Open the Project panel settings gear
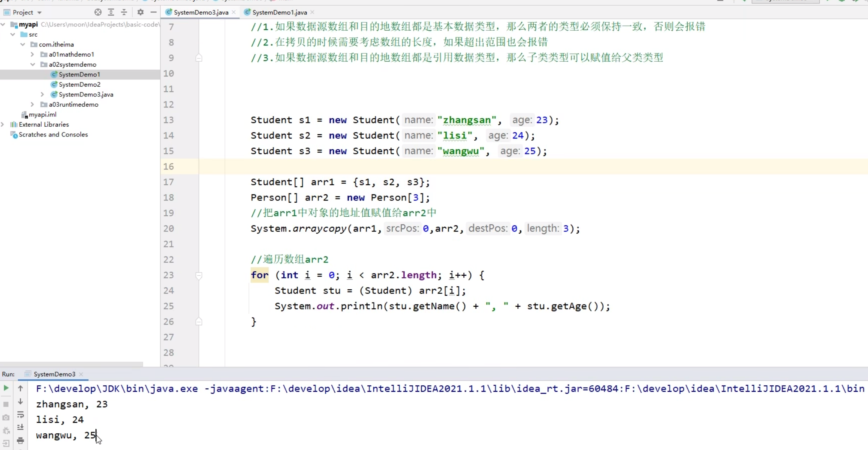868x450 pixels. [140, 12]
